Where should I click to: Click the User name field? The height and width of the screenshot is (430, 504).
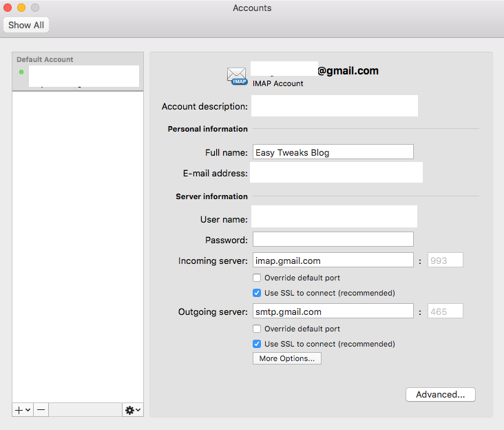335,216
